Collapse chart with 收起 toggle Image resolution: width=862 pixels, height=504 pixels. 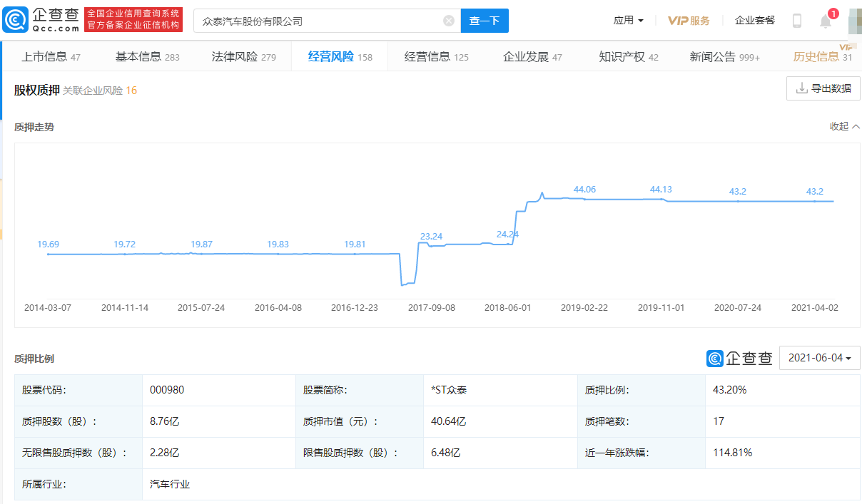[845, 126]
